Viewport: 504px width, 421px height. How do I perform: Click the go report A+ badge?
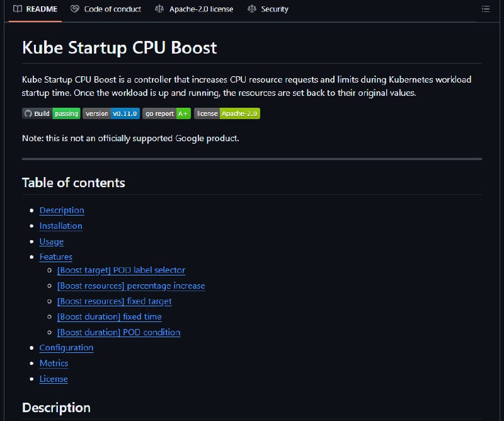point(166,113)
